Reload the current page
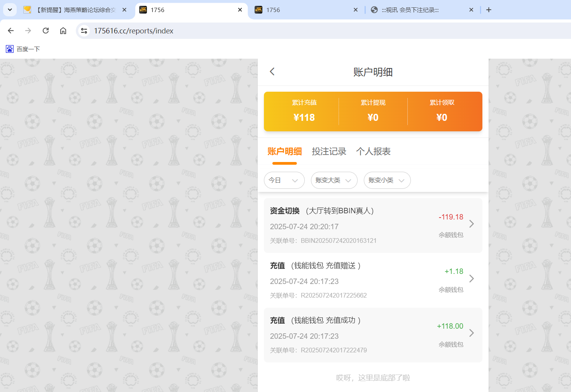The height and width of the screenshot is (392, 571). pos(45,31)
